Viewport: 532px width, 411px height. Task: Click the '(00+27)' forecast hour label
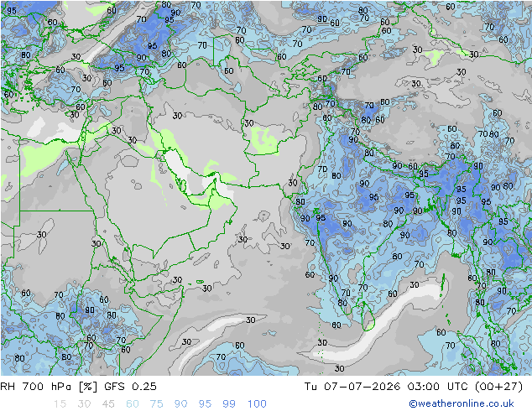click(x=498, y=387)
